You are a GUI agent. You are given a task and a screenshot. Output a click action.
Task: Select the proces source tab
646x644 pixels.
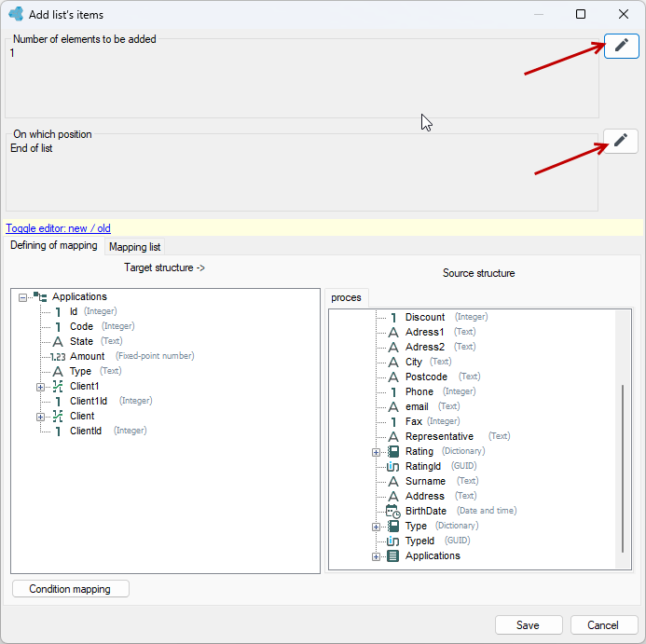point(346,297)
